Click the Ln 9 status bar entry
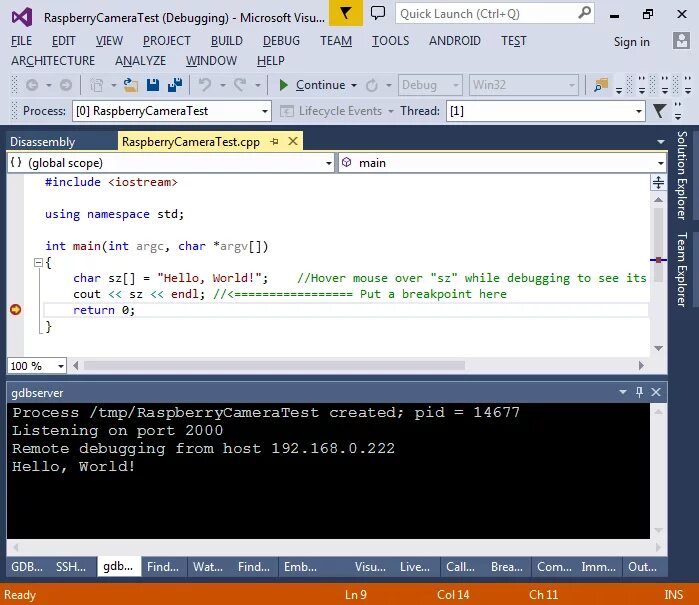 click(x=356, y=595)
